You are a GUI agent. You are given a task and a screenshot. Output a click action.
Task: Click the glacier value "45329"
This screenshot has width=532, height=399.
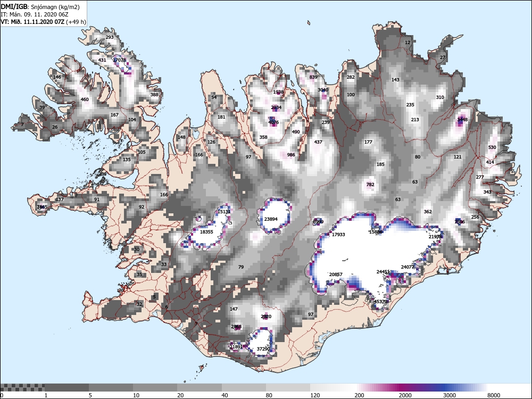[380, 302]
